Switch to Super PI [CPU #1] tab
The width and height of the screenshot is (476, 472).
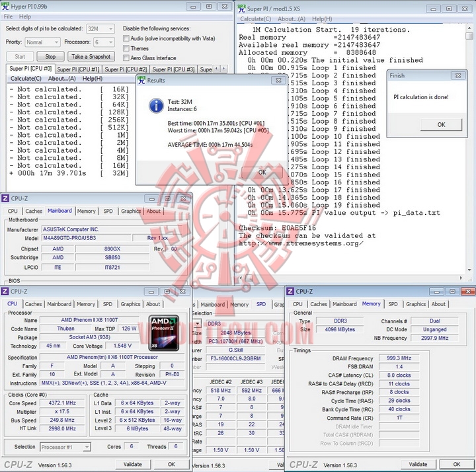tap(78, 69)
